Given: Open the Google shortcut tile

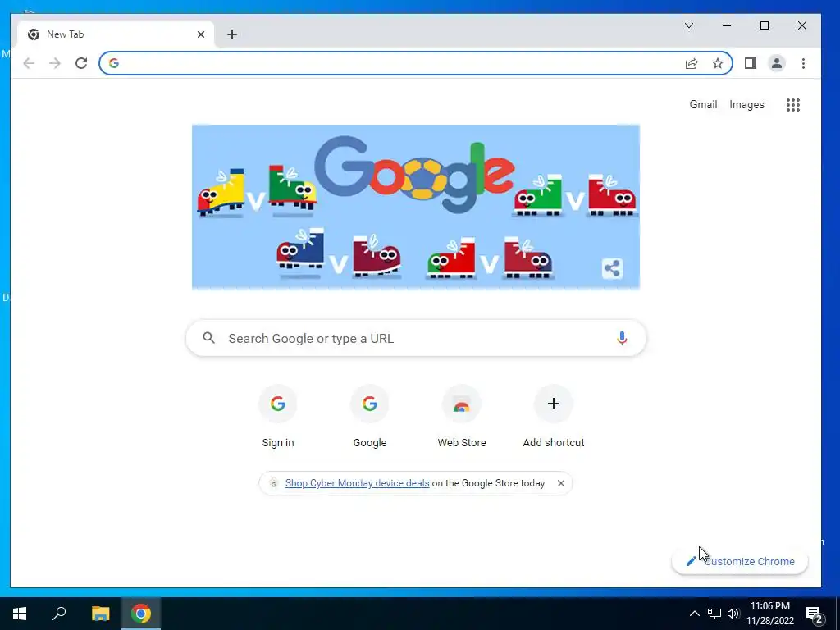Looking at the screenshot, I should coord(370,417).
